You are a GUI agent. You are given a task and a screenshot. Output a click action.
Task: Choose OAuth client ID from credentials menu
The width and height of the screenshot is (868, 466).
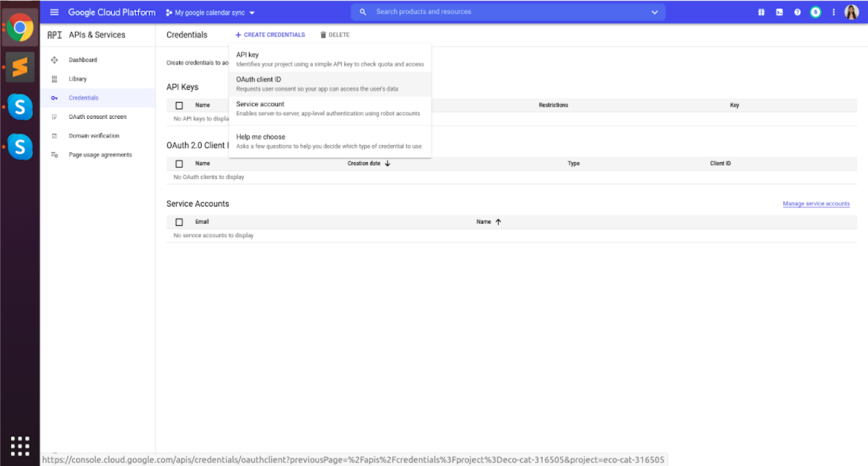pos(330,83)
